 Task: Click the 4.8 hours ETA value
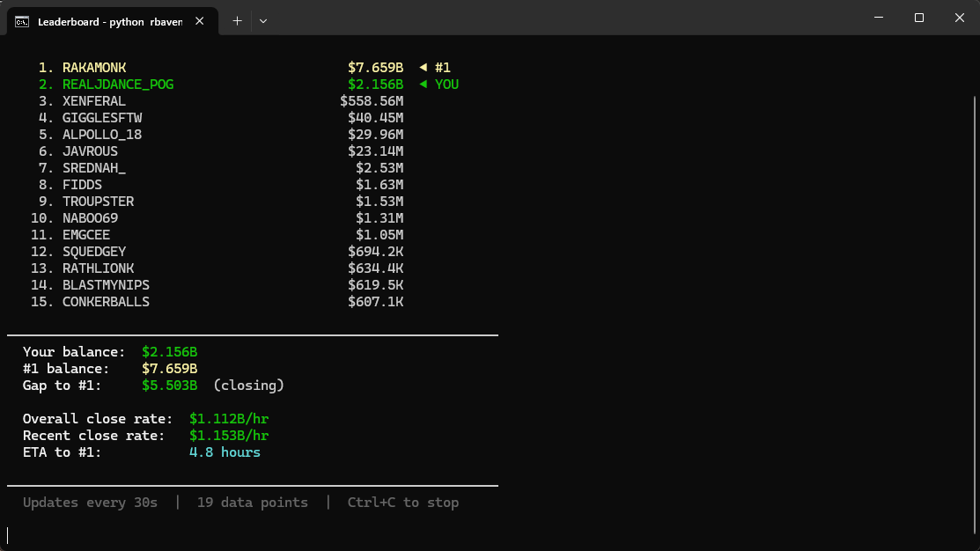point(225,452)
